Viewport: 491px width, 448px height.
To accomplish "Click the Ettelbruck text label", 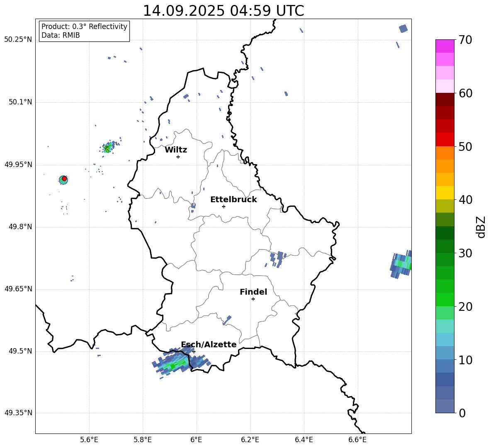I will point(233,200).
